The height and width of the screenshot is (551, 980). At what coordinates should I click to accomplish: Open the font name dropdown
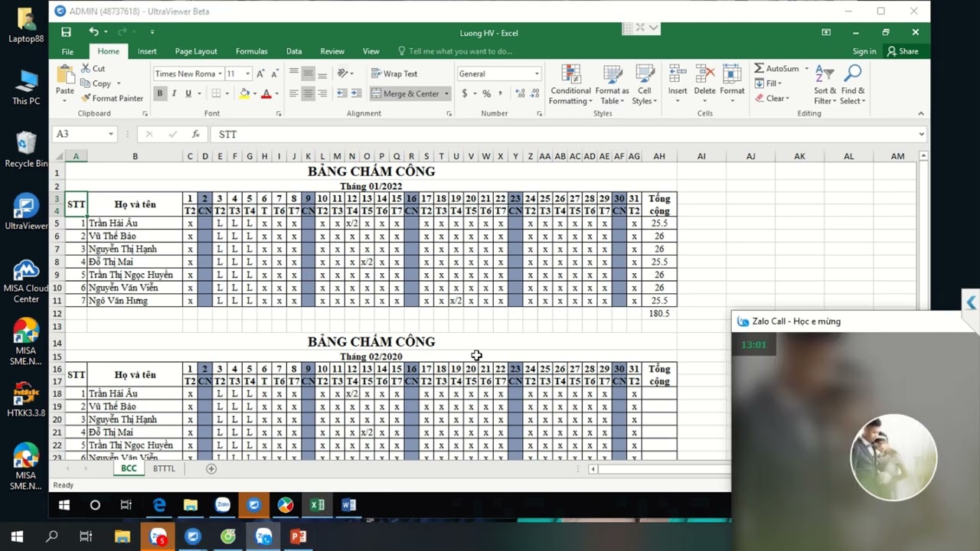coord(220,74)
